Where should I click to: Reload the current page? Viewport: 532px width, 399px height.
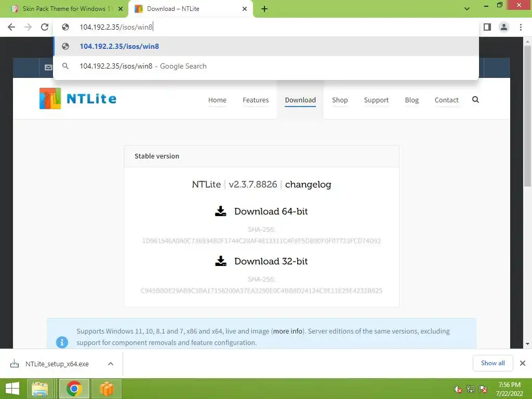(45, 27)
